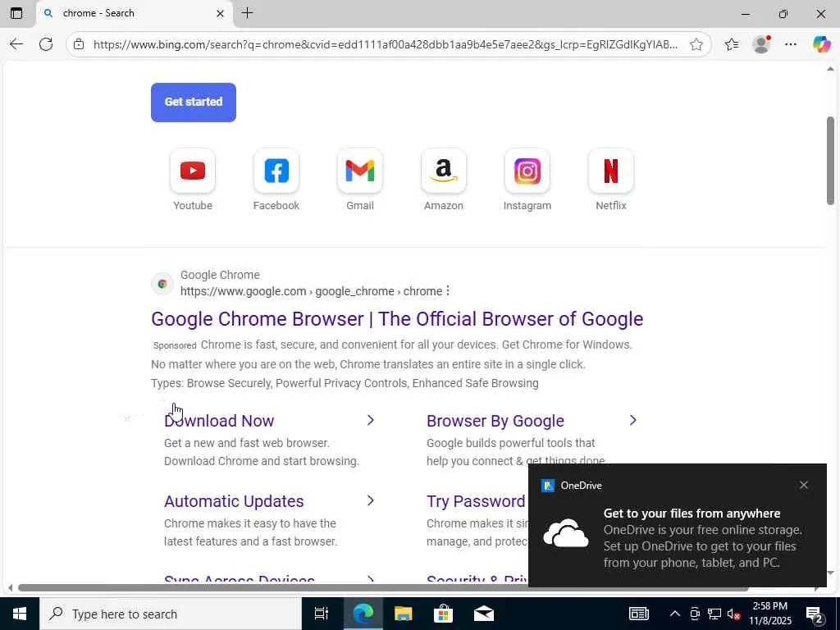Refresh the current page
The height and width of the screenshot is (630, 840).
46,44
